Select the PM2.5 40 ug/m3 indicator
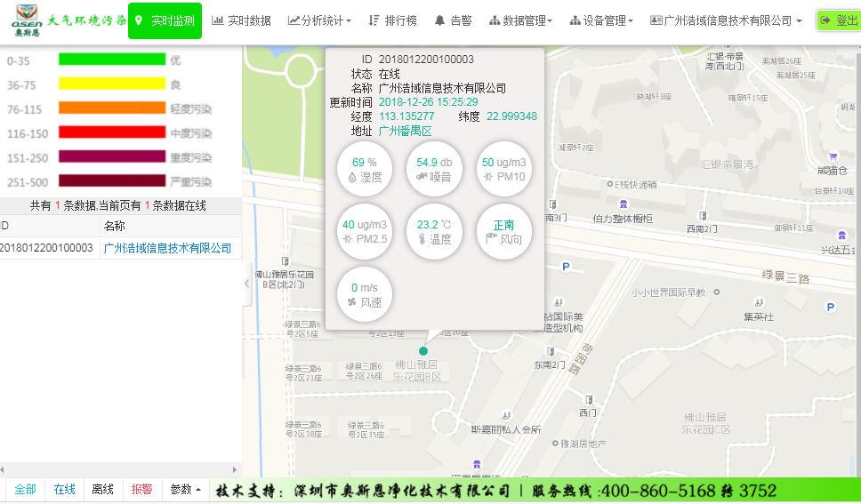The height and width of the screenshot is (504, 861). tap(365, 231)
